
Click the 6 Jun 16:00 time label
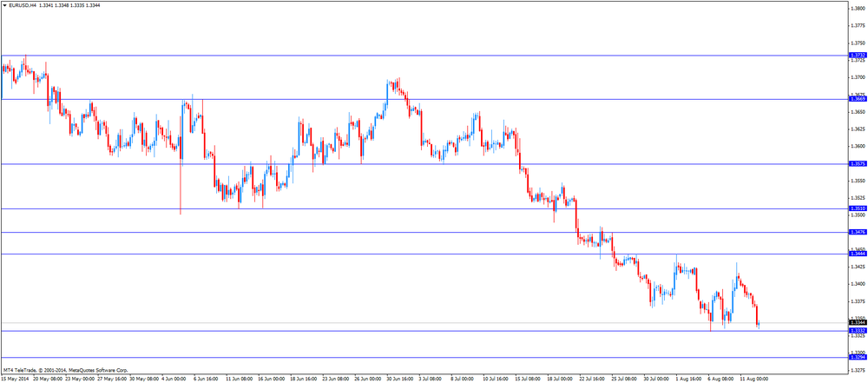pyautogui.click(x=207, y=380)
